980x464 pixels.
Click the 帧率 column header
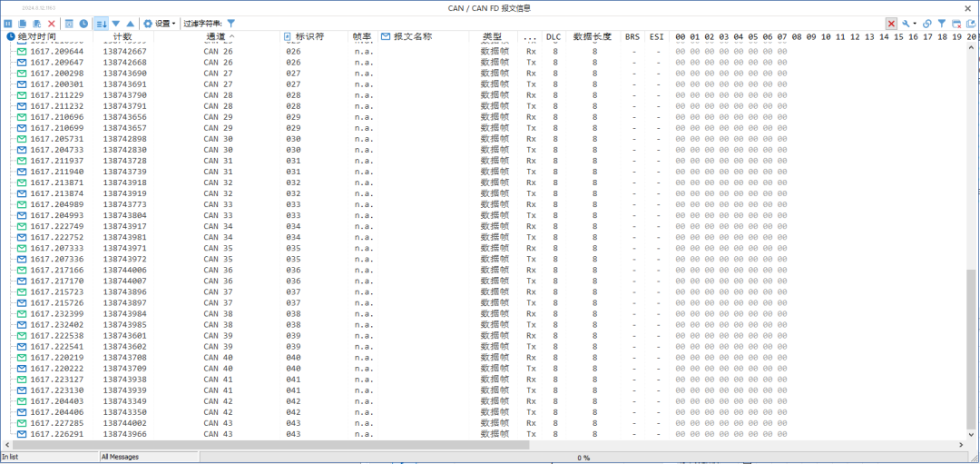pyautogui.click(x=362, y=37)
